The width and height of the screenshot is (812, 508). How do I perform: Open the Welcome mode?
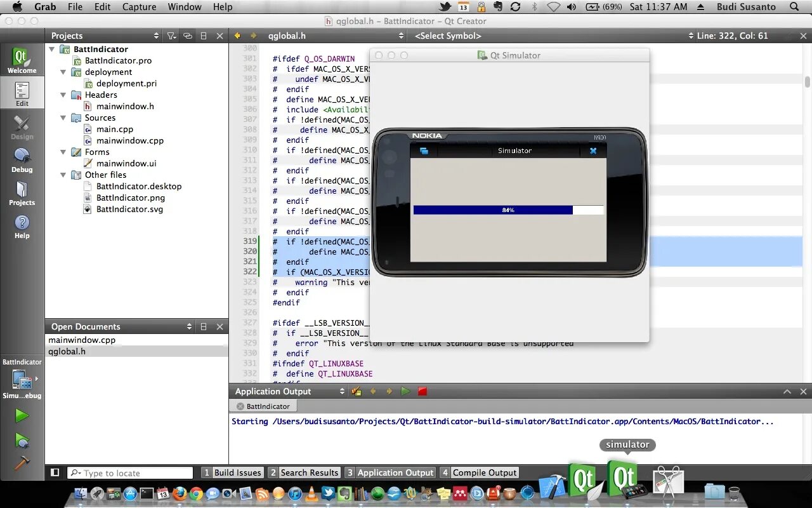pyautogui.click(x=22, y=61)
